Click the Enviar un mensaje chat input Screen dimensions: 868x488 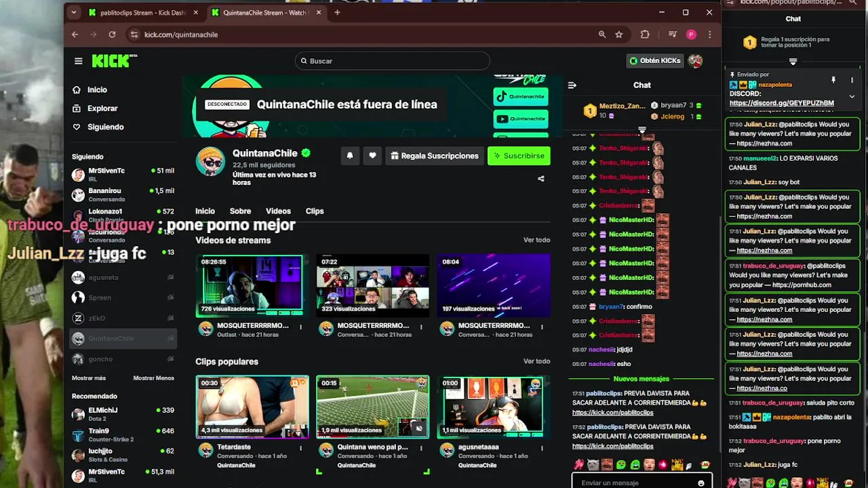pos(634,483)
